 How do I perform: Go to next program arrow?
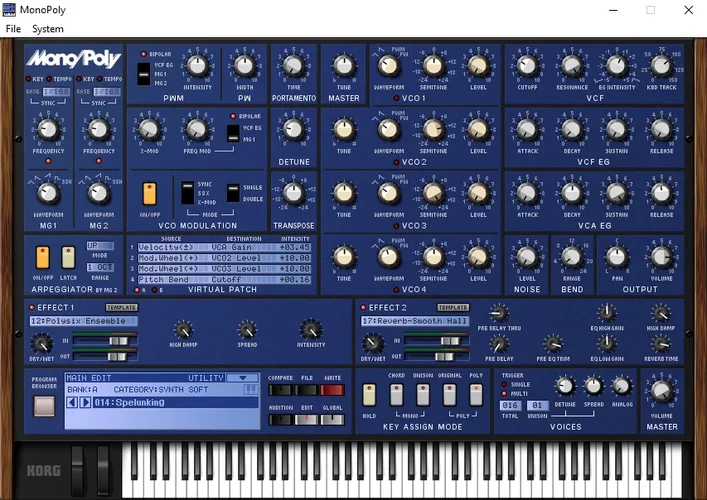86,402
